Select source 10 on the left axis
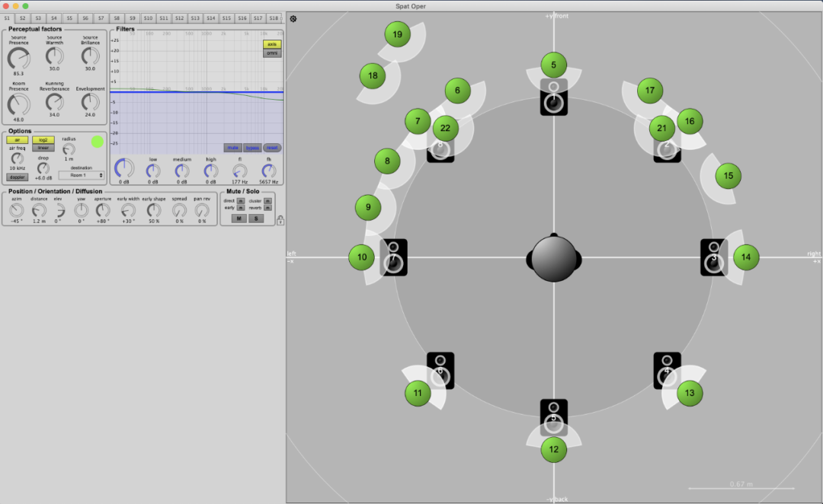The image size is (823, 504). point(362,257)
